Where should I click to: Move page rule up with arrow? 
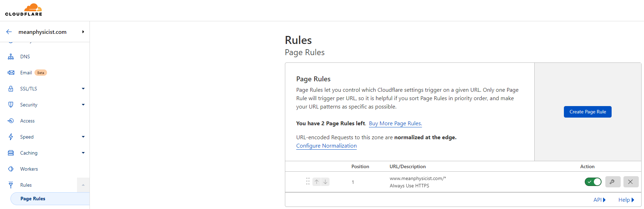[317, 182]
